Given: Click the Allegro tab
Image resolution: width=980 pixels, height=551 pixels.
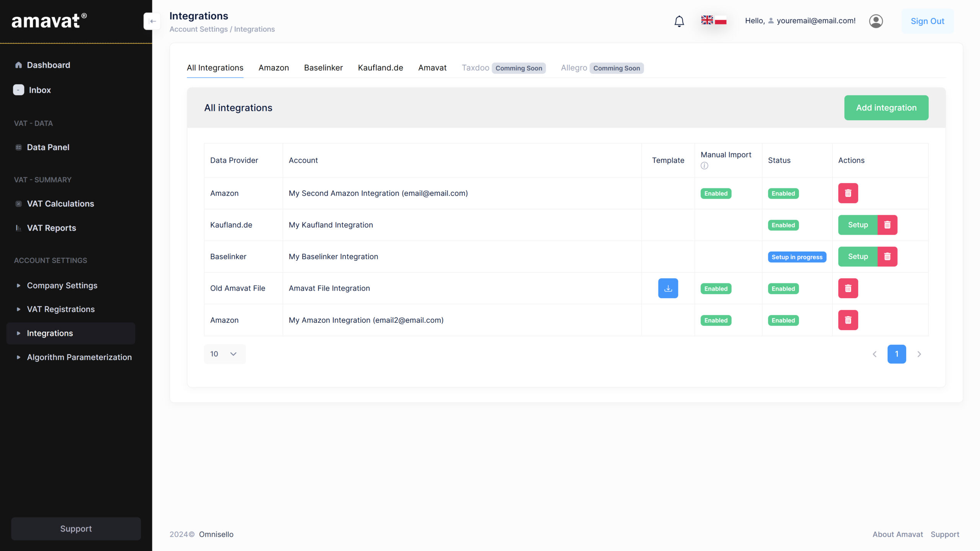Looking at the screenshot, I should 573,68.
